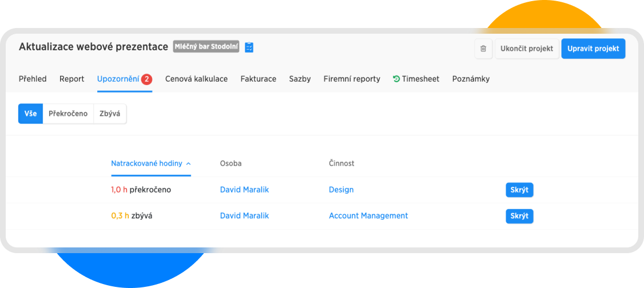Image resolution: width=644 pixels, height=288 pixels.
Task: Open the Firemní reporty tab
Action: coord(352,79)
